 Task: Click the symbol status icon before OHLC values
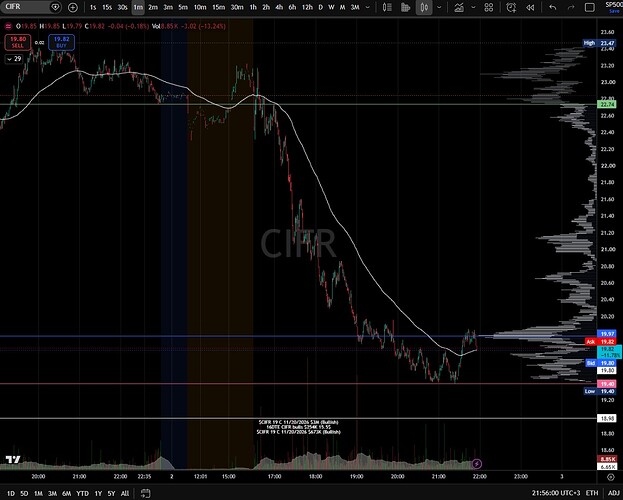[x=8, y=27]
